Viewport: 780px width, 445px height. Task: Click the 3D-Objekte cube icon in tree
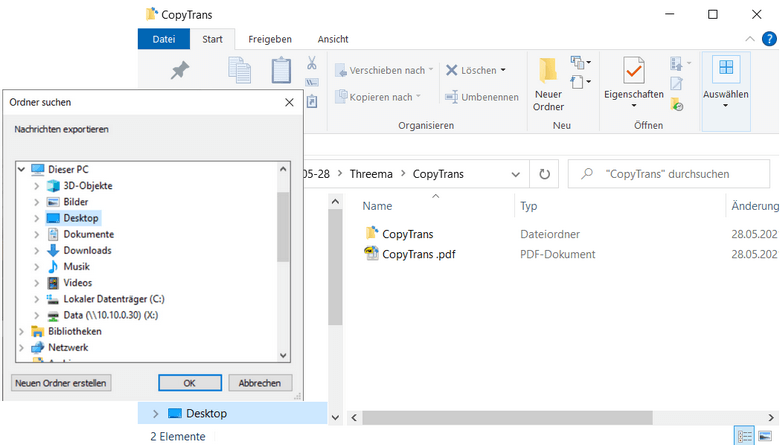pyautogui.click(x=53, y=186)
